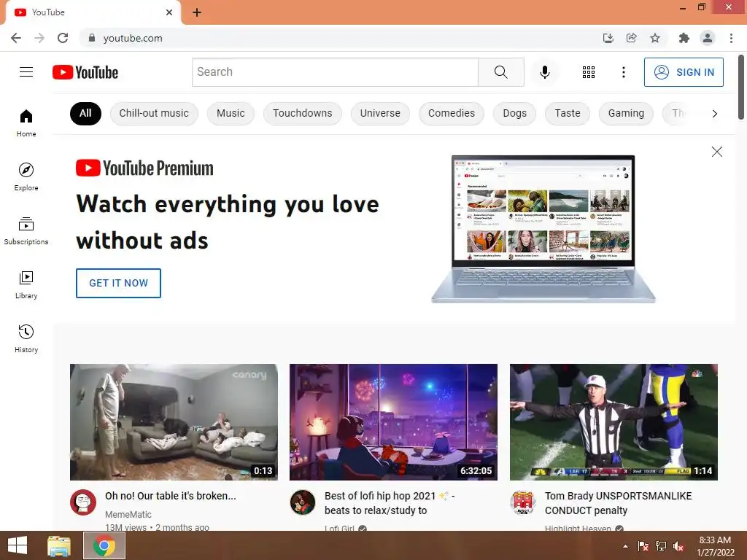Select the Chill-out music chip
Screen dimensions: 747x560
pos(154,113)
